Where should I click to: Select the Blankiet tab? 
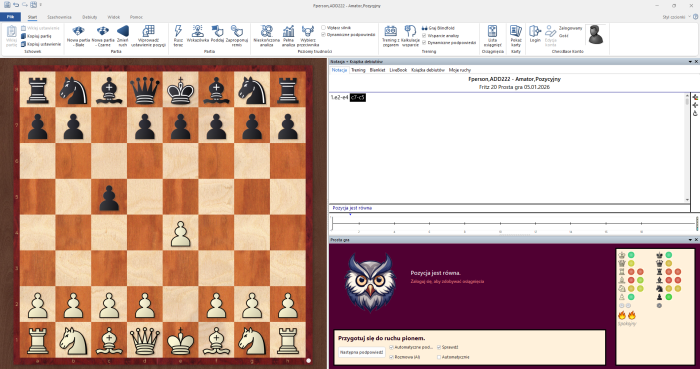[377, 70]
